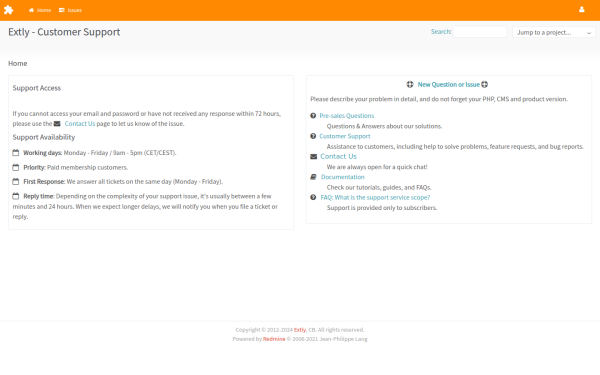Click envelope icon beside large Contact Us

click(313, 157)
